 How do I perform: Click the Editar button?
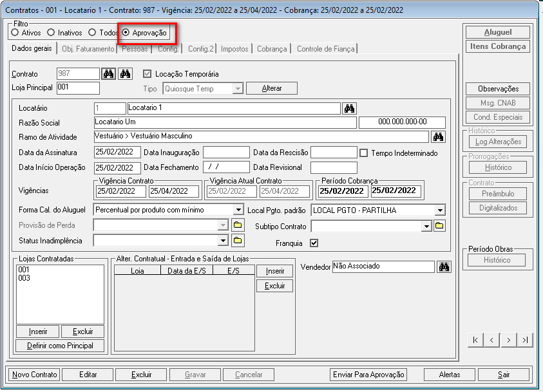pyautogui.click(x=88, y=375)
